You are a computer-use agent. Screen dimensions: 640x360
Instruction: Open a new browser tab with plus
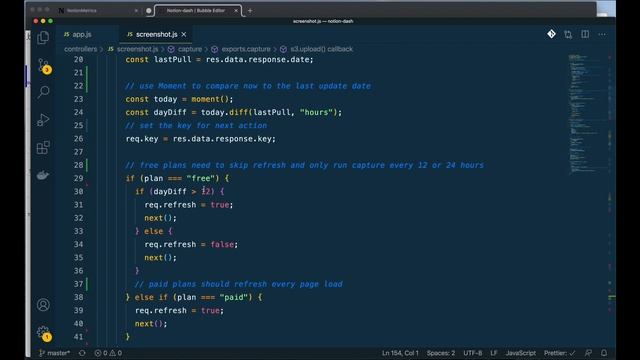point(250,11)
